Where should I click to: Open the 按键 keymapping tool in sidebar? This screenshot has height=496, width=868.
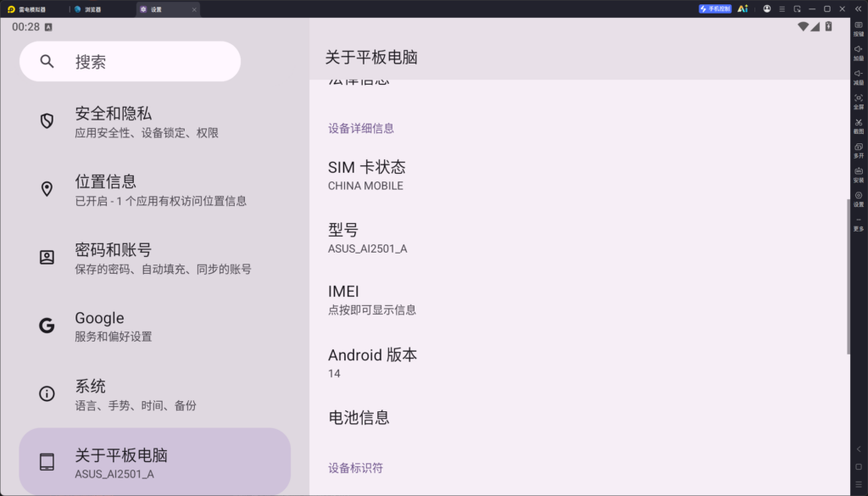point(859,29)
